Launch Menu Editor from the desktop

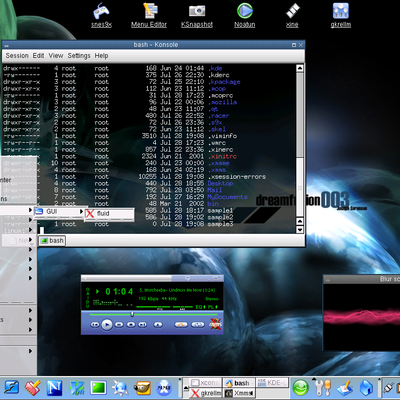[x=149, y=14]
